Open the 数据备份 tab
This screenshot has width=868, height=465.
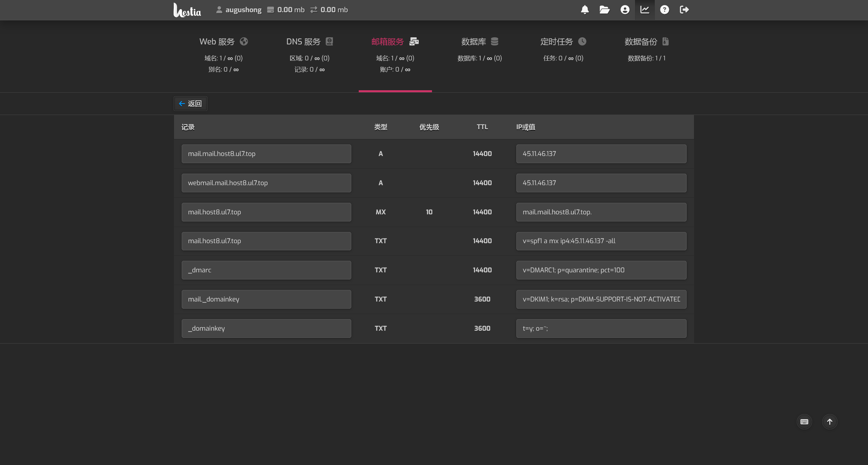coord(646,42)
